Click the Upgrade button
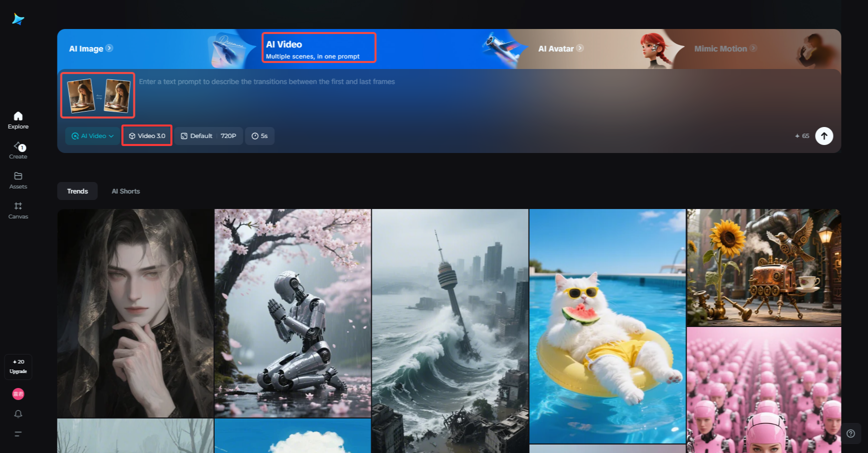 18,367
